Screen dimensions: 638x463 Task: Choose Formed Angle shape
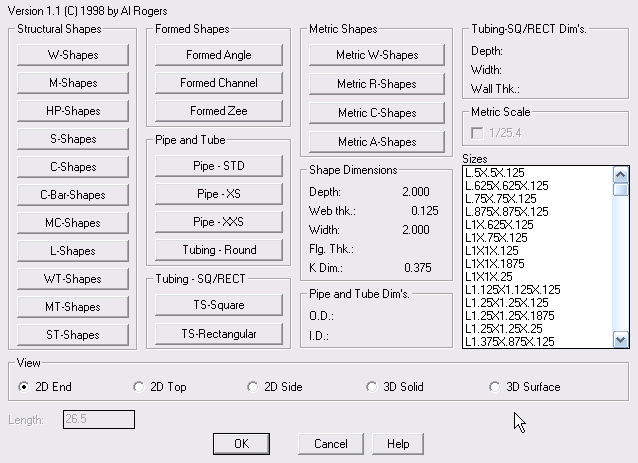pyautogui.click(x=218, y=55)
